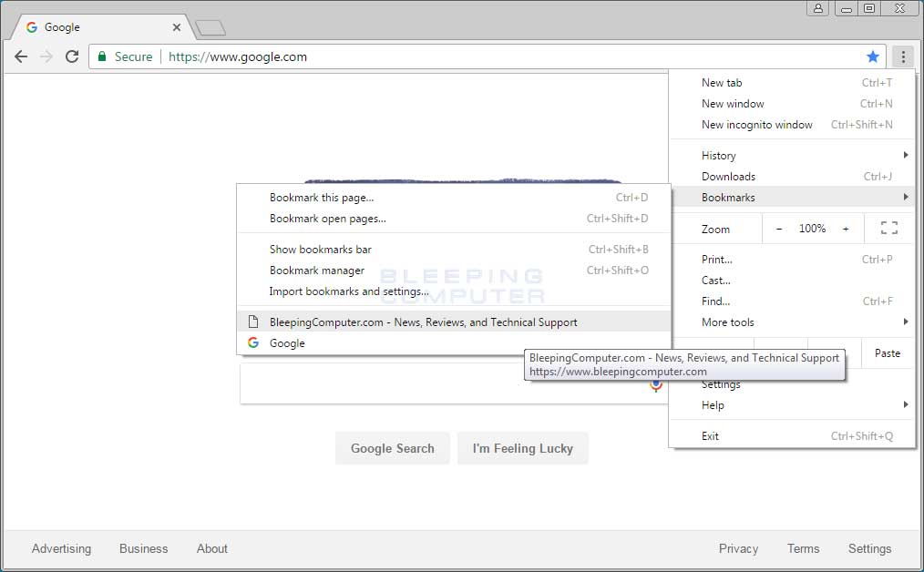The height and width of the screenshot is (572, 924).
Task: Click the address bar URL
Action: point(238,56)
